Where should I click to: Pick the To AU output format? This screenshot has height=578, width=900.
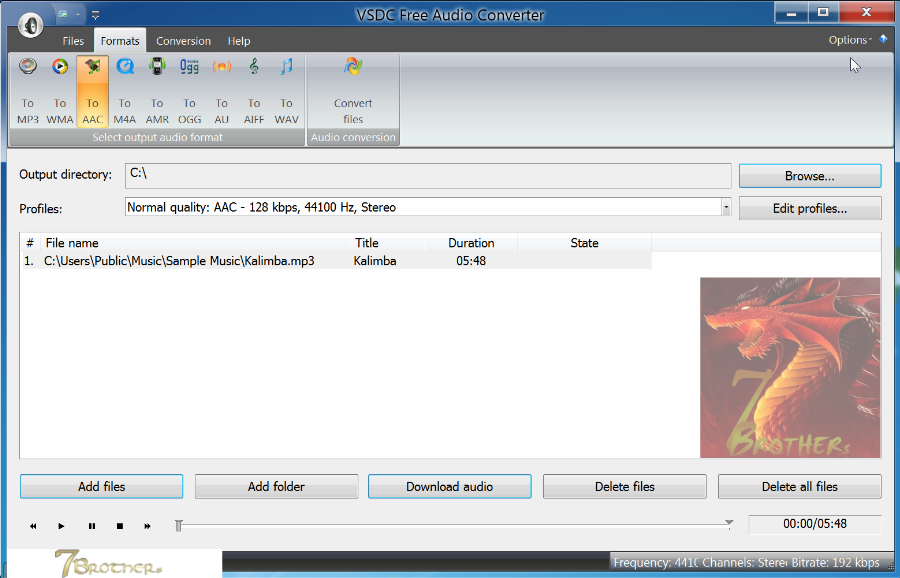pyautogui.click(x=222, y=91)
